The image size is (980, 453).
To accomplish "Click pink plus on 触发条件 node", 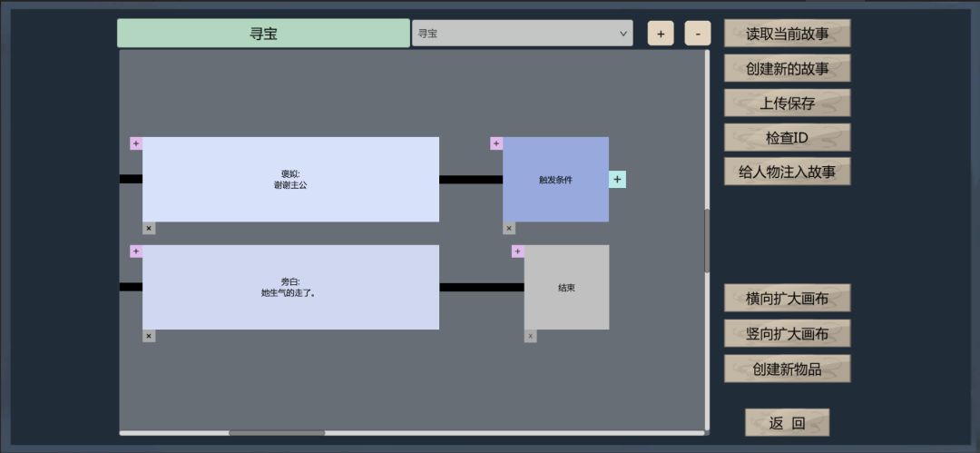I will pyautogui.click(x=496, y=143).
